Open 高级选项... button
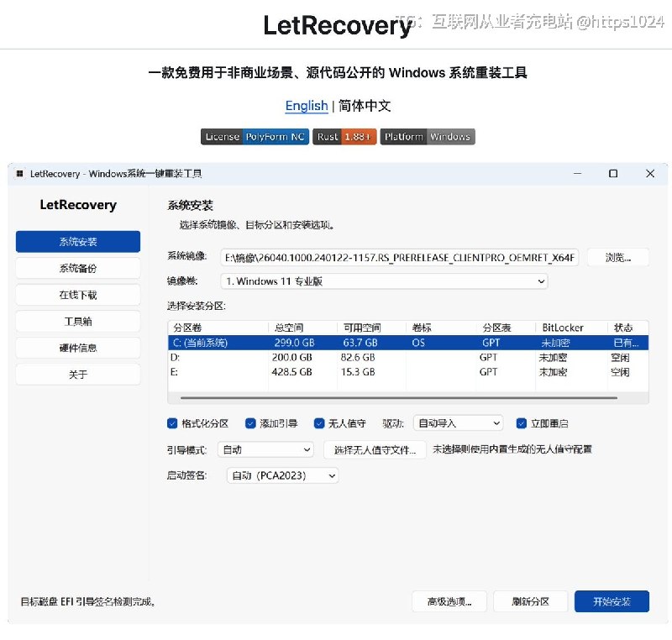The height and width of the screenshot is (640, 672). 449,601
